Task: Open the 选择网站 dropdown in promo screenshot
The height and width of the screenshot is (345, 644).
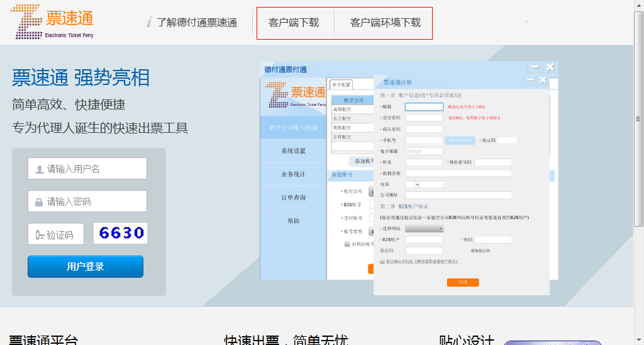Action: pyautogui.click(x=425, y=229)
